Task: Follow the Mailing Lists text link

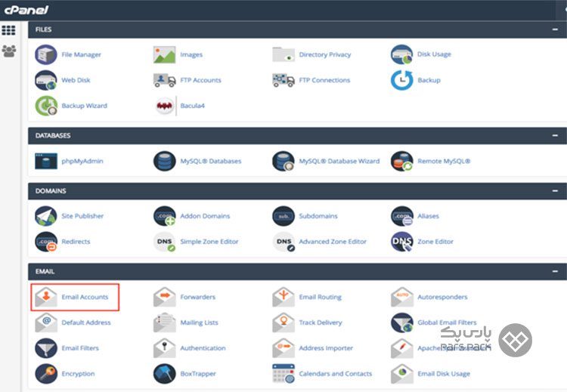Action: pos(200,323)
